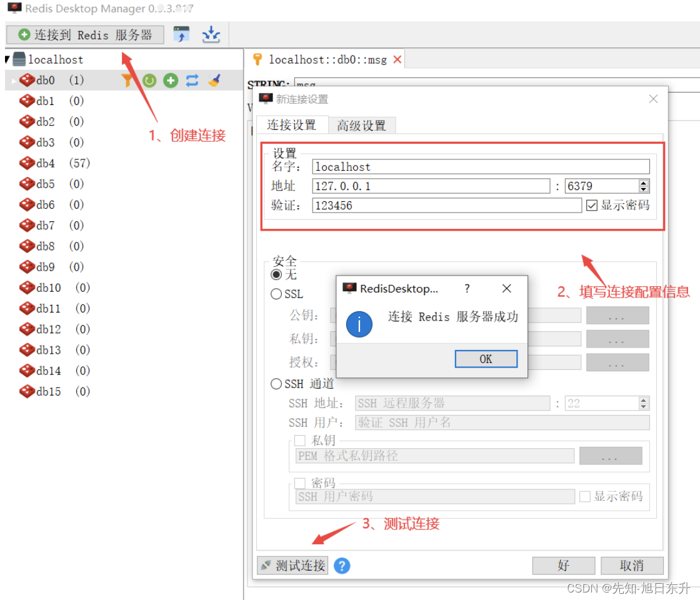Click the PEM private key path field

point(435,456)
